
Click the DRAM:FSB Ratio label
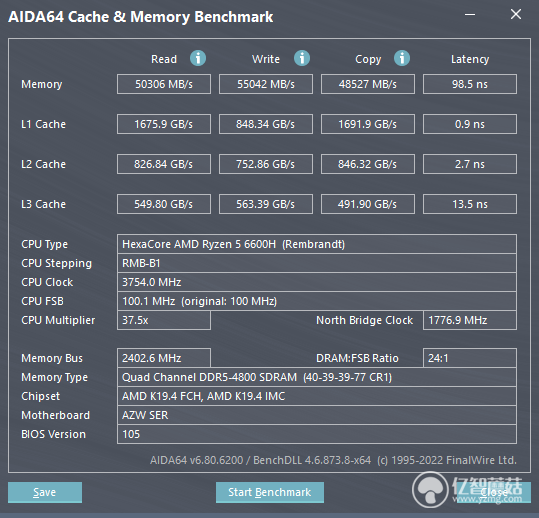357,358
